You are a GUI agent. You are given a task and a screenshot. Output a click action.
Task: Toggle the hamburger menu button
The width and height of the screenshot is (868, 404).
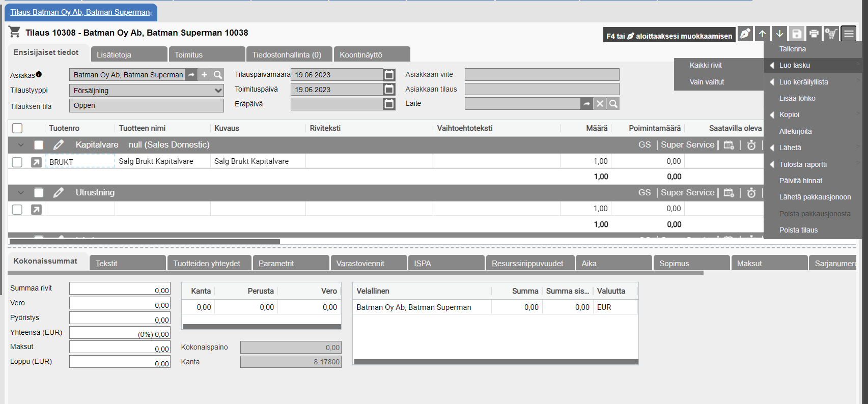[x=849, y=34]
